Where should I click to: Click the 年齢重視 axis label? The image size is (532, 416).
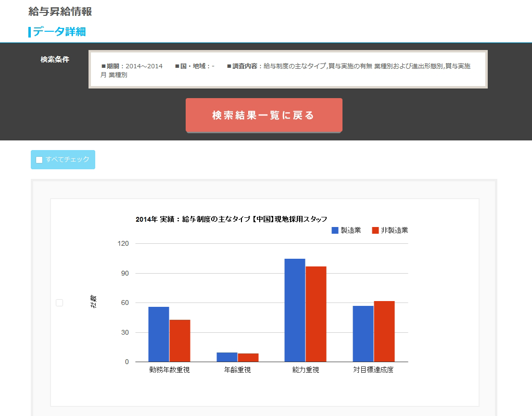coord(238,370)
